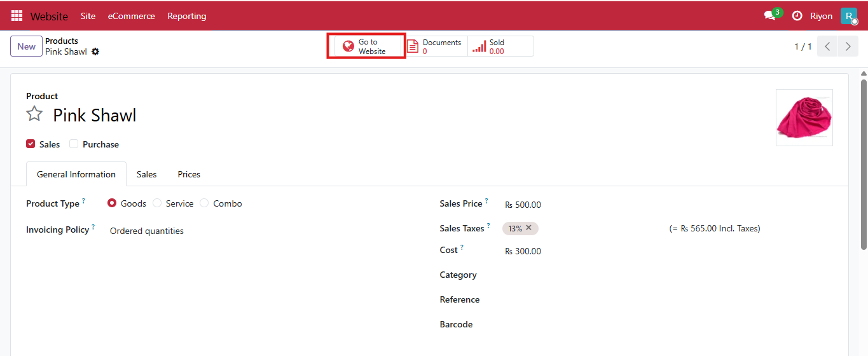Go to previous record arrow
Viewport: 868px width, 356px height.
[827, 46]
